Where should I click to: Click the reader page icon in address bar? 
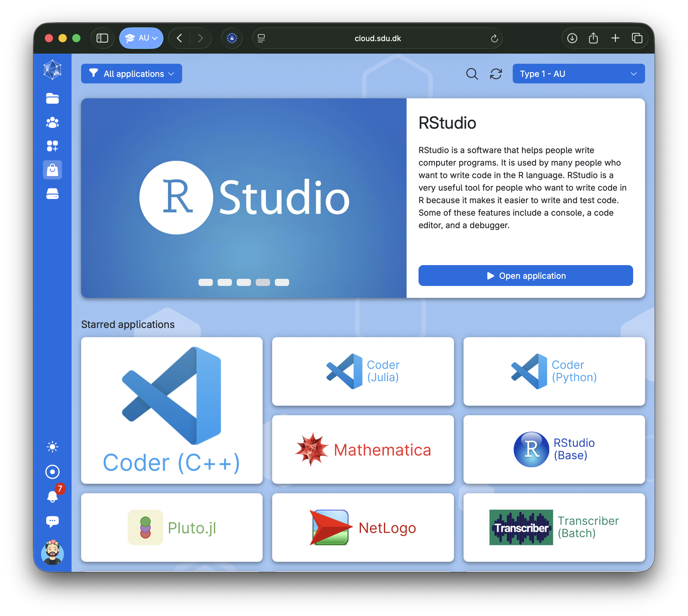261,38
